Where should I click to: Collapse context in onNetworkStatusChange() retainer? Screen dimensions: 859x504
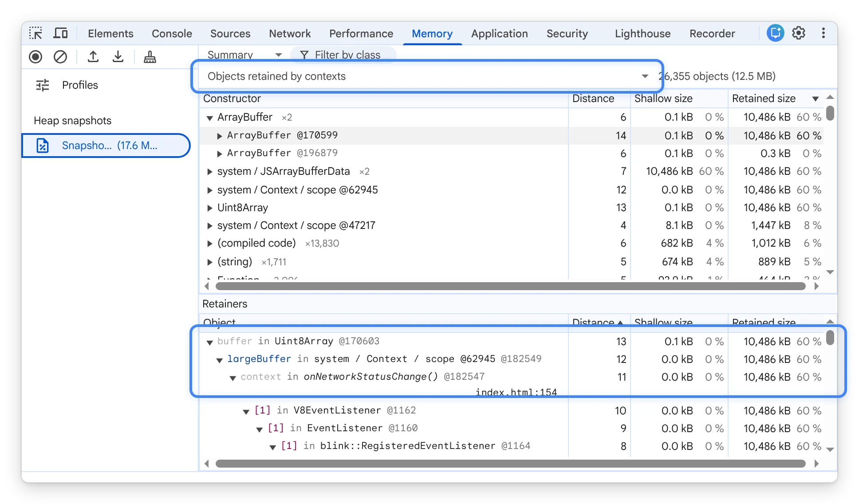pyautogui.click(x=232, y=378)
